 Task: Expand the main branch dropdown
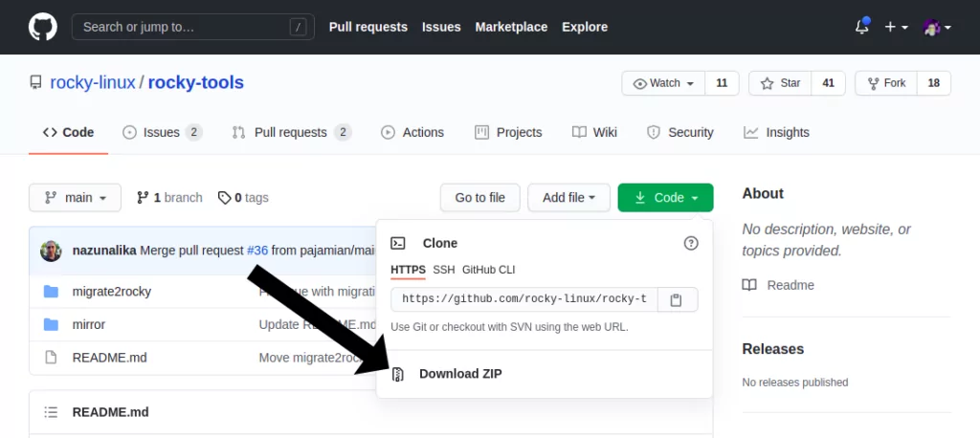(75, 198)
